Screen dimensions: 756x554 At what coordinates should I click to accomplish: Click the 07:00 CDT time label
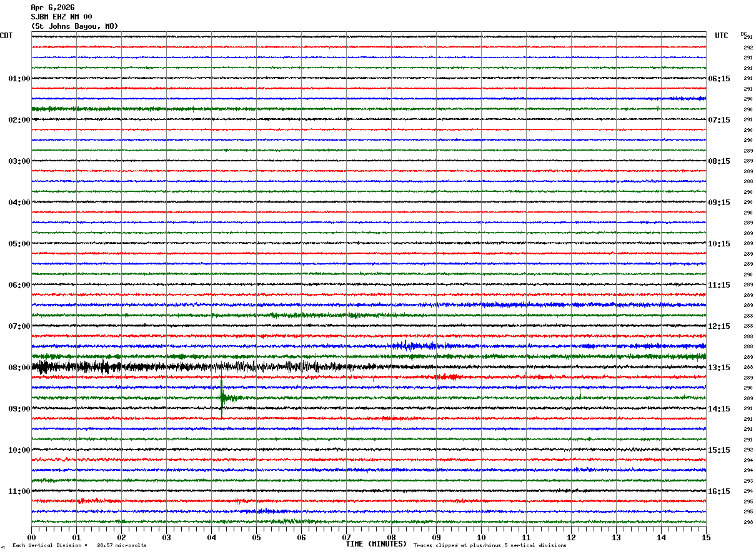(19, 326)
